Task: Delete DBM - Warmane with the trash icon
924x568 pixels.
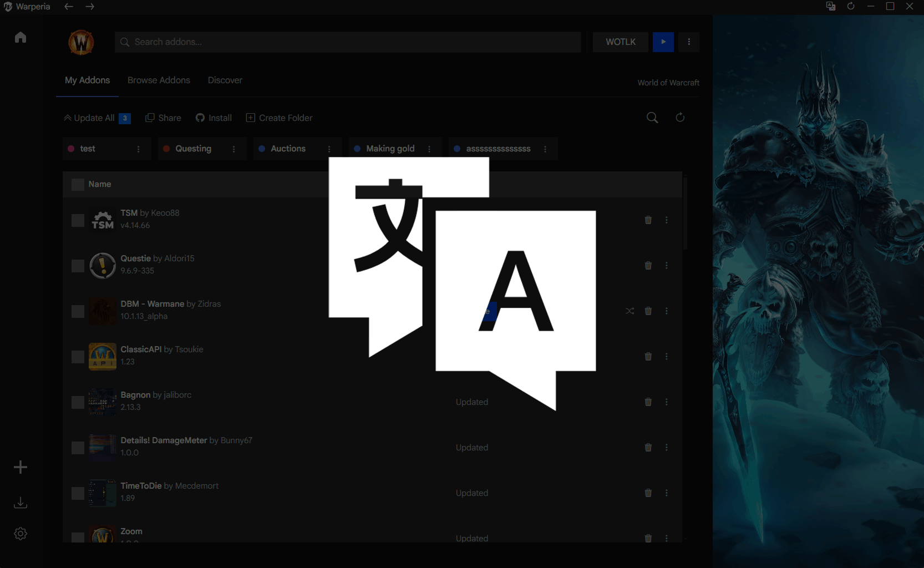Action: click(x=648, y=311)
